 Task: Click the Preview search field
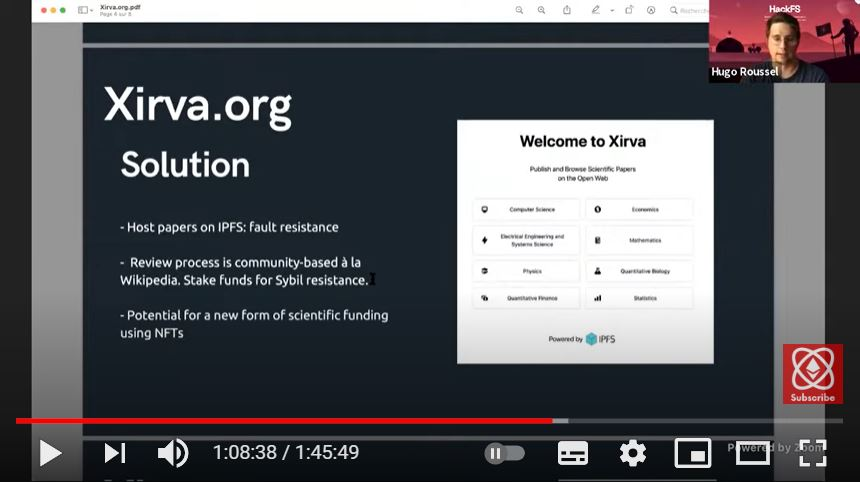point(689,10)
